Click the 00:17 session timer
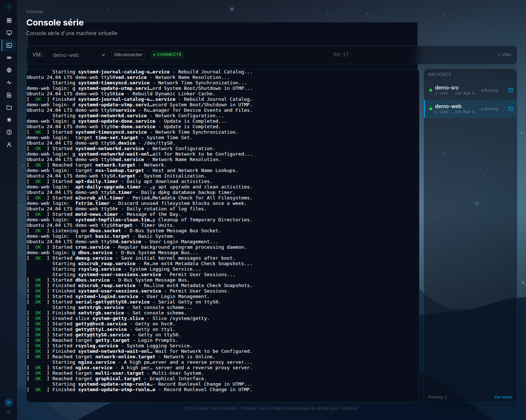Image resolution: width=526 pixels, height=420 pixels. pos(341,55)
